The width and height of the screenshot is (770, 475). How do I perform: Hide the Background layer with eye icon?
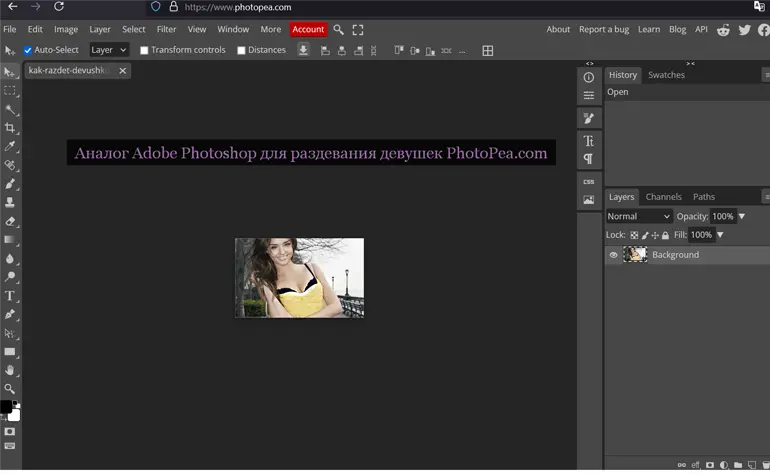coord(613,255)
